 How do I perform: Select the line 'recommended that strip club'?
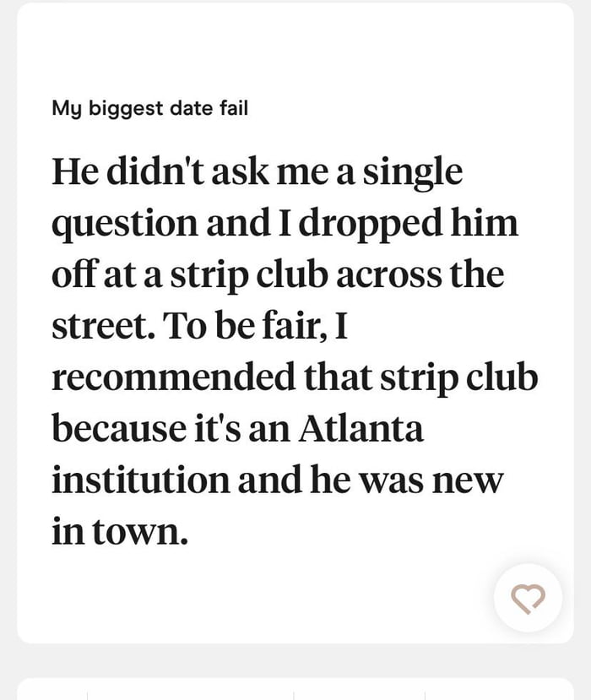294,377
